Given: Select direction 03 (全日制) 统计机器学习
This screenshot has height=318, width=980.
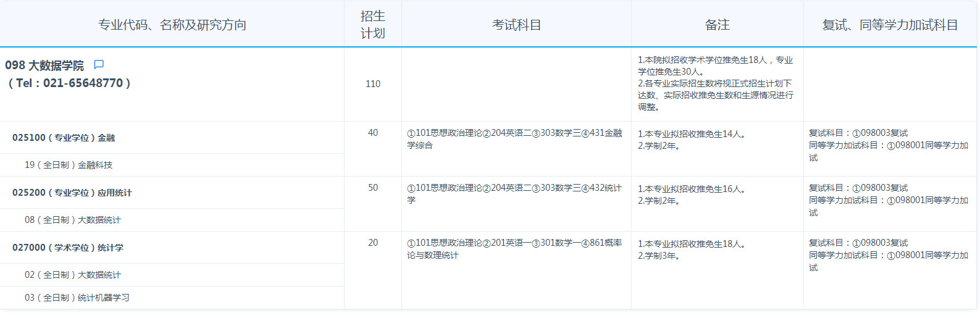Looking at the screenshot, I should pyautogui.click(x=77, y=298).
